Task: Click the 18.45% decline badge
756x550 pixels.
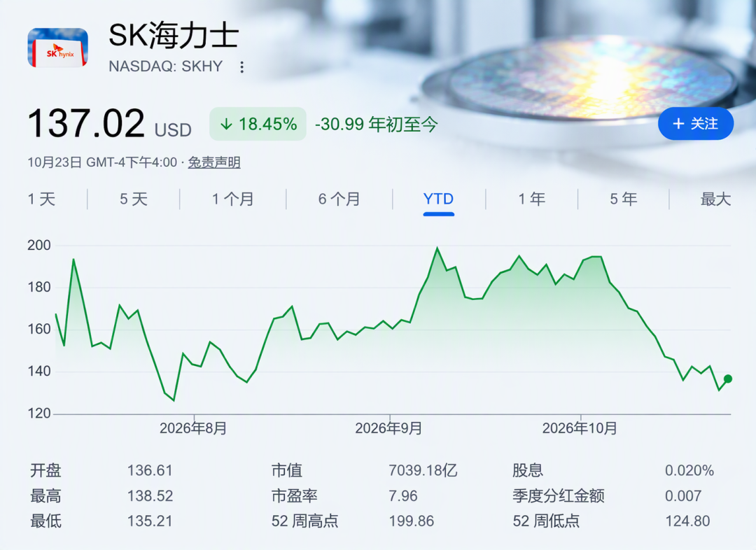Action: click(x=258, y=124)
